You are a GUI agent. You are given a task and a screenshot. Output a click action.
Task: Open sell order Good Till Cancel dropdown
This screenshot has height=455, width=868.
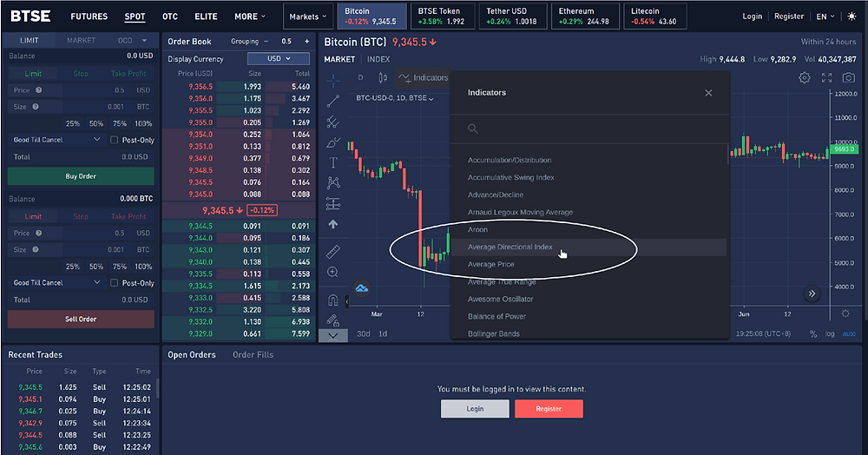(57, 283)
